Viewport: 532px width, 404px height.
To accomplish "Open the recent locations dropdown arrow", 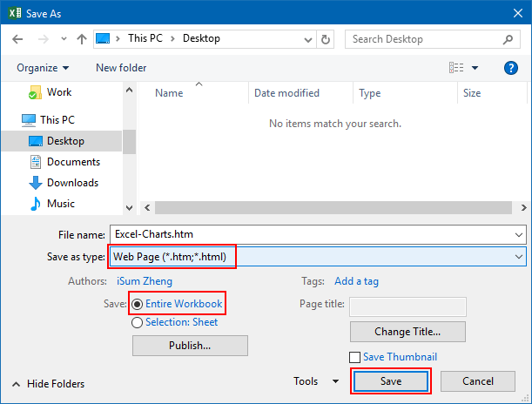I will click(x=64, y=39).
